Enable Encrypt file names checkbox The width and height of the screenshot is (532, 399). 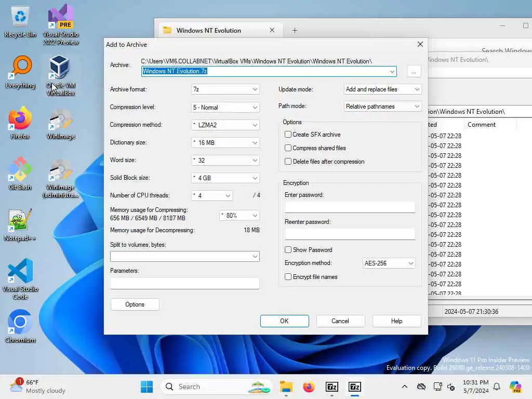[x=288, y=277]
